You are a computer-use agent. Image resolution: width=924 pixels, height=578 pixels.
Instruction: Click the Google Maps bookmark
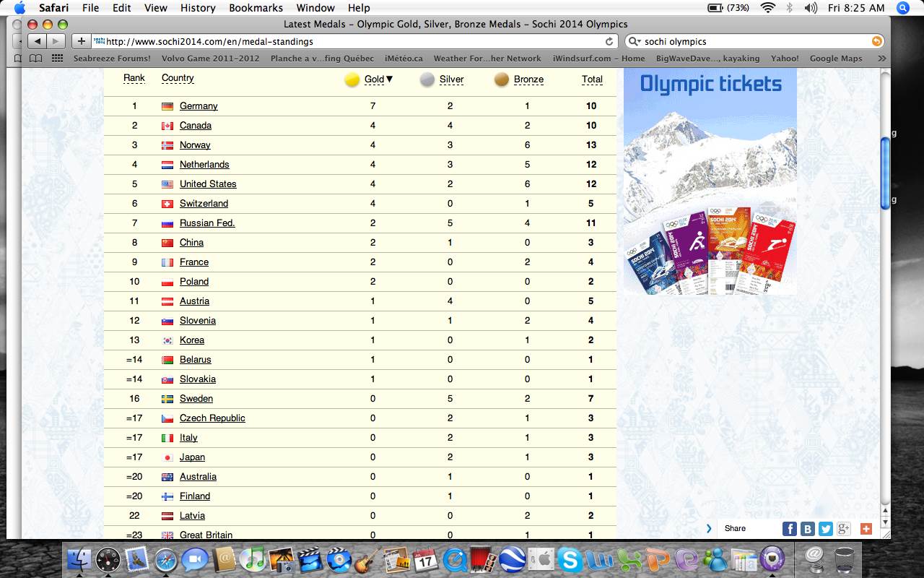point(835,59)
